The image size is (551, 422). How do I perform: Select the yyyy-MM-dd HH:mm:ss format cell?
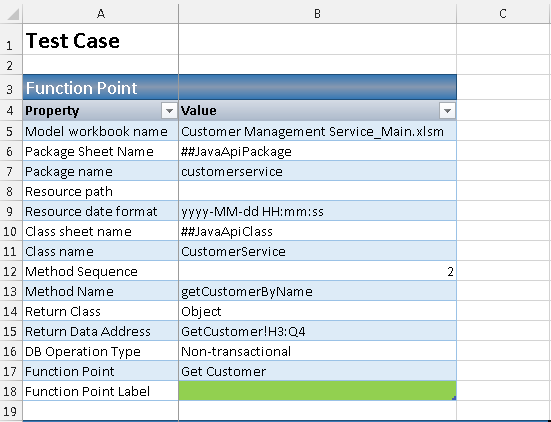coord(317,211)
